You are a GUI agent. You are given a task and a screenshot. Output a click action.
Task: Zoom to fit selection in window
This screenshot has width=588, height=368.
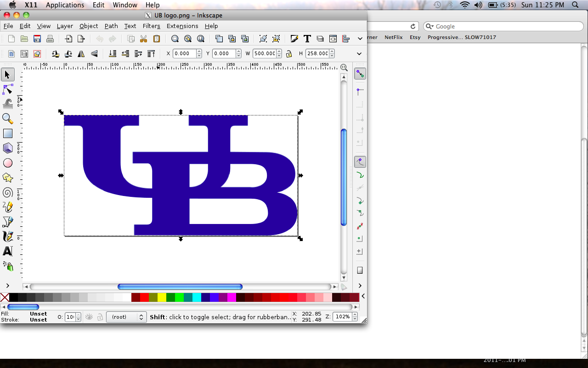[175, 39]
